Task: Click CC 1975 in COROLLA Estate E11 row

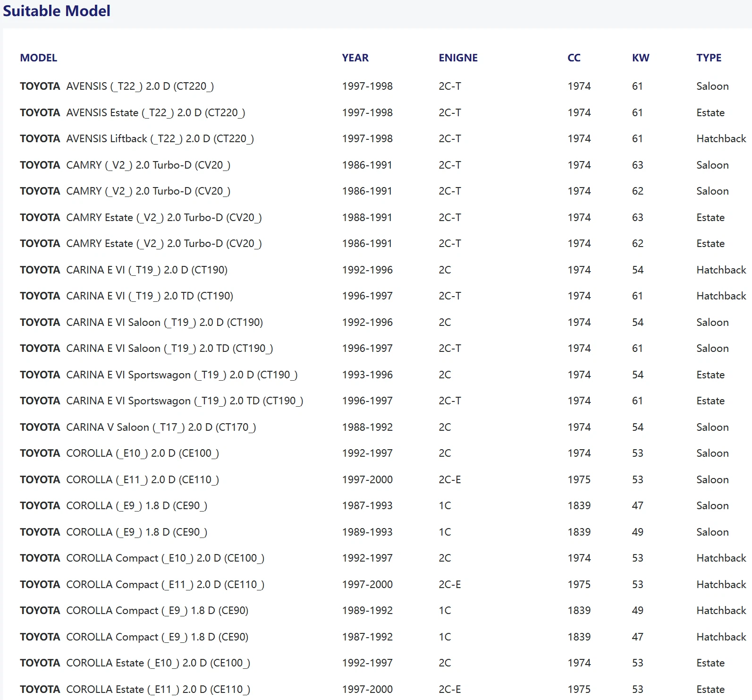Action: point(579,689)
